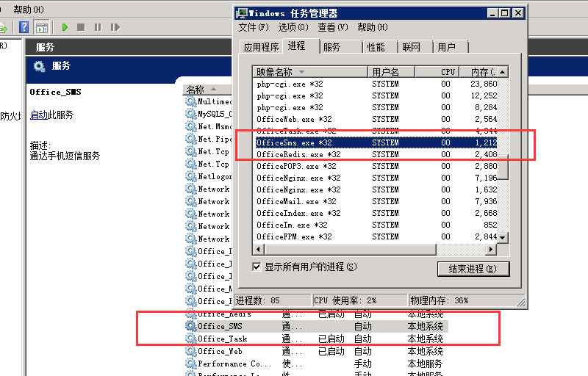Viewport: 588px width, 376px height.
Task: Open the 选项 menu in Task Manager
Action: (x=293, y=27)
